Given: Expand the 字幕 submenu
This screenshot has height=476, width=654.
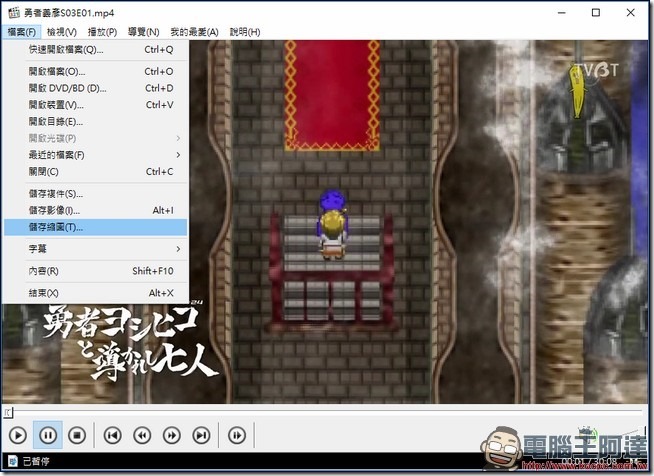Looking at the screenshot, I should (x=96, y=249).
